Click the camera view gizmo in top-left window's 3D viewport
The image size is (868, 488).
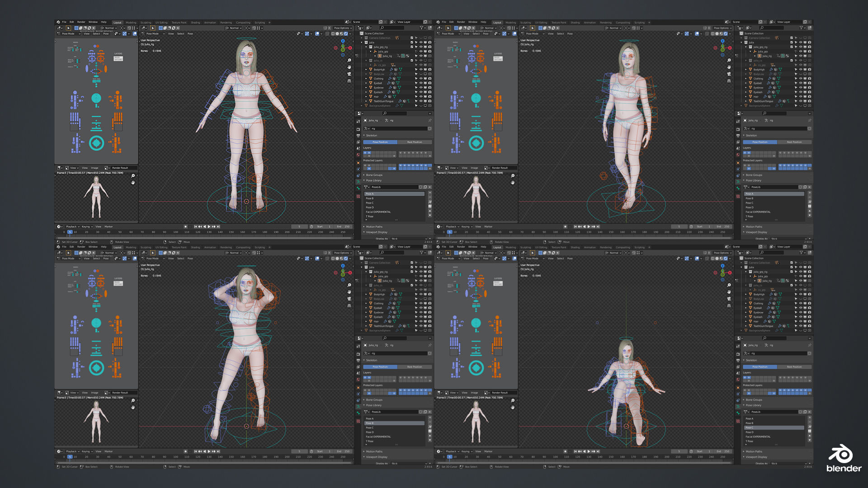point(349,74)
